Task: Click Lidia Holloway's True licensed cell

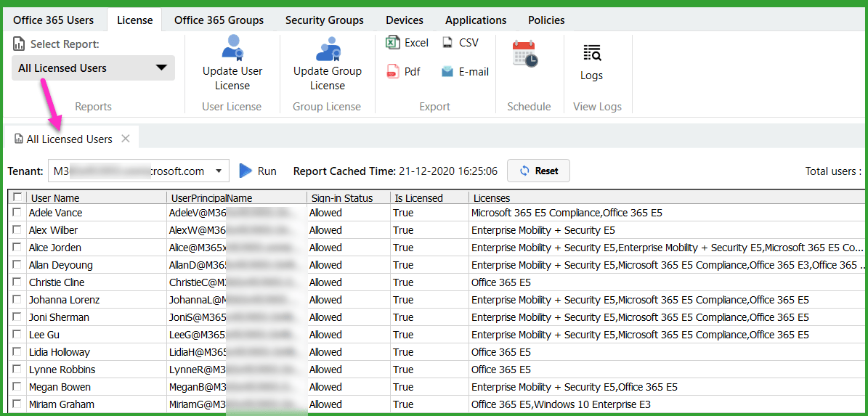Action: pyautogui.click(x=429, y=352)
